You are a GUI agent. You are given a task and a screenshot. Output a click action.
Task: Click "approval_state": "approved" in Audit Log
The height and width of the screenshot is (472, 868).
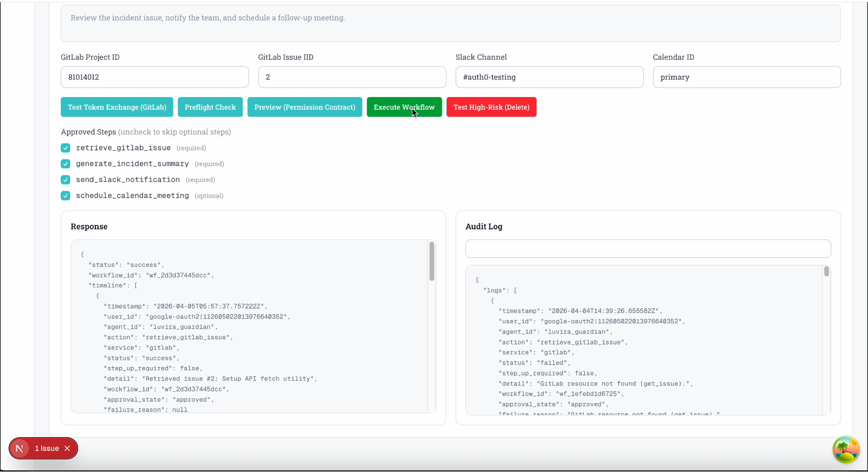pyautogui.click(x=554, y=404)
